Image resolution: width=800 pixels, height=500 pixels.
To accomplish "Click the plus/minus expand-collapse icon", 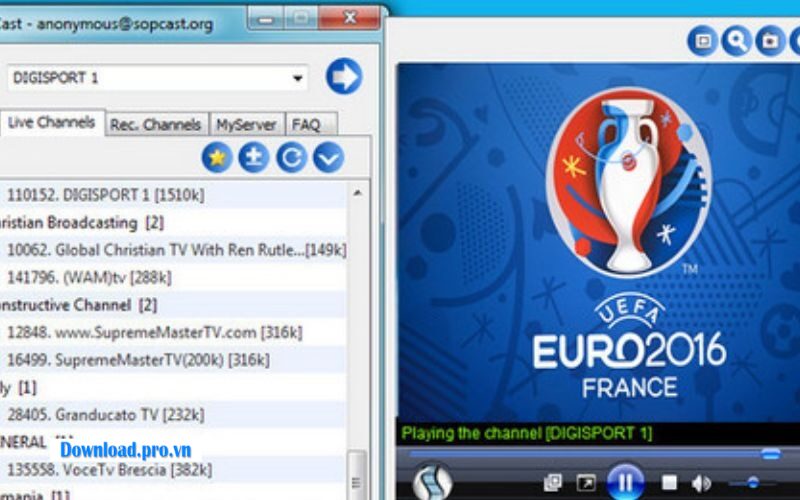I will pyautogui.click(x=254, y=158).
